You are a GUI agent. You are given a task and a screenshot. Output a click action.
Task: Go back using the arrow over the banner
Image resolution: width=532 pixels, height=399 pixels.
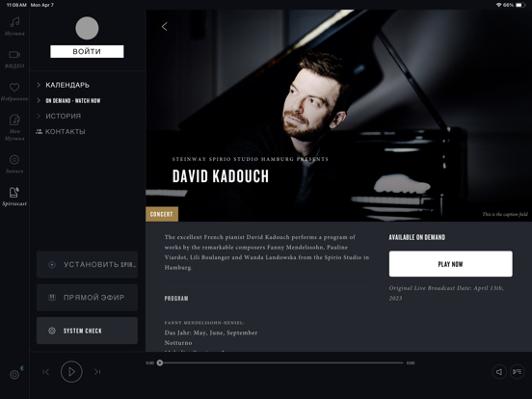pos(165,26)
